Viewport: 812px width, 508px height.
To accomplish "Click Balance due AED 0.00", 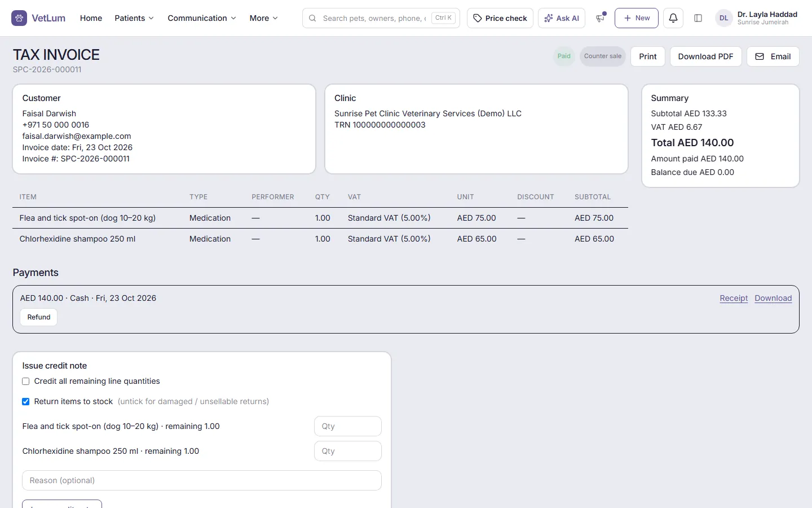I will click(x=692, y=172).
